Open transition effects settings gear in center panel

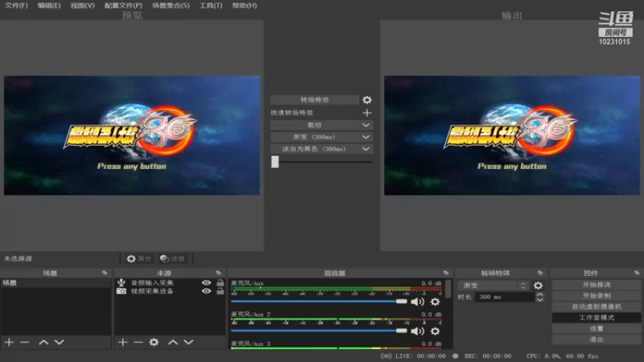[367, 100]
